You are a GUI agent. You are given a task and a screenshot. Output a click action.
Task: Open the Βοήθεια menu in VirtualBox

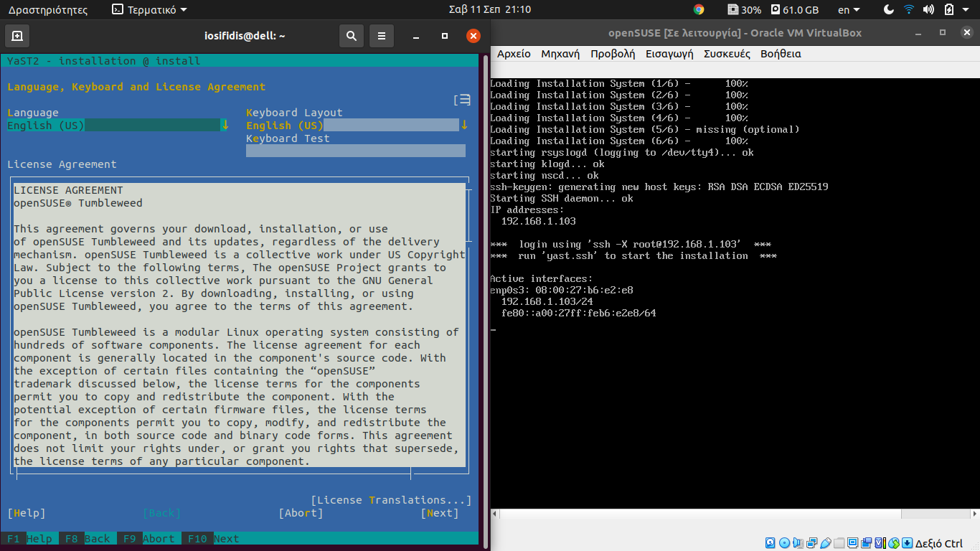pos(781,54)
